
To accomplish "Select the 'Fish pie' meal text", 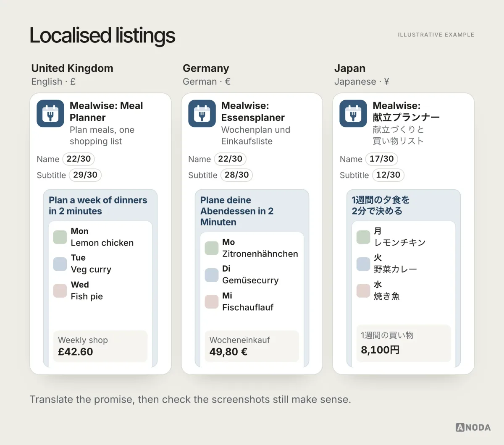I will 87,296.
